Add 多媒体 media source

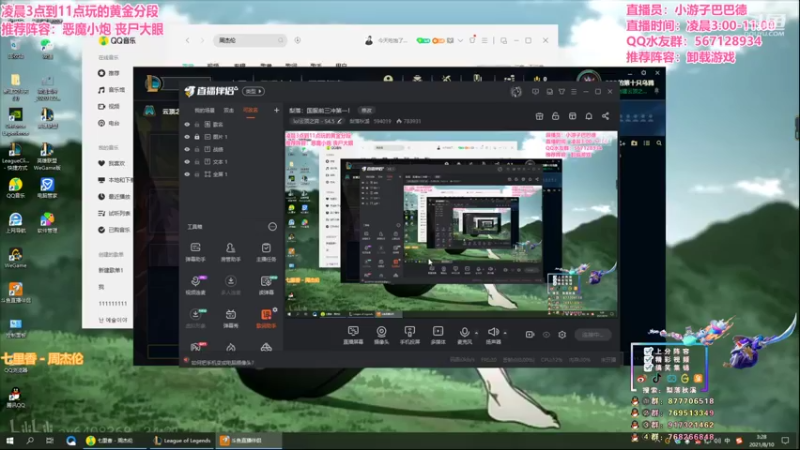[438, 335]
